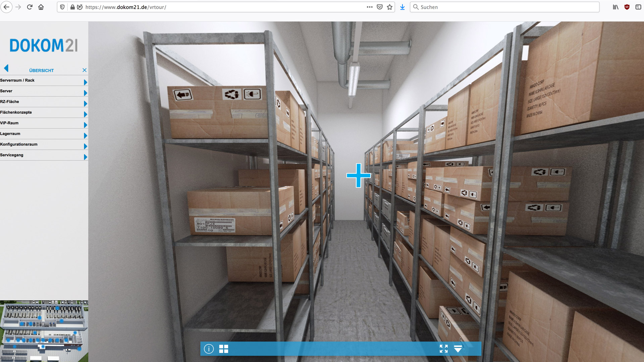The image size is (644, 362).
Task: Click the left-pointing back arrow beside Übersicht
Action: [6, 68]
